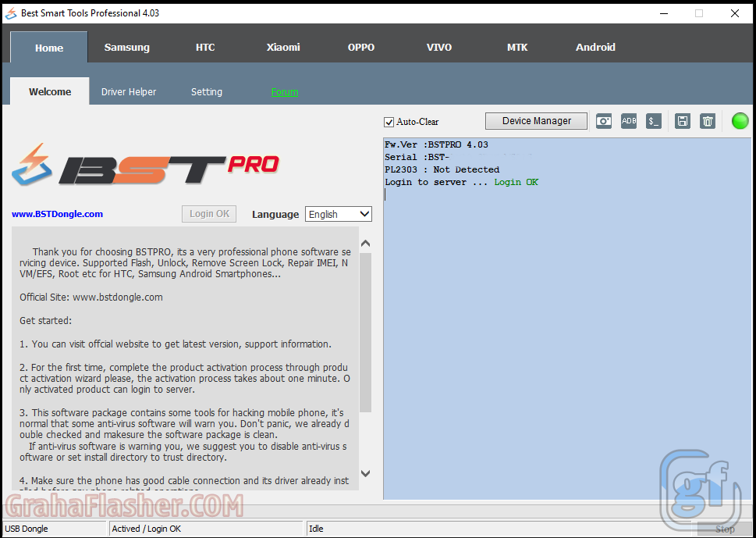Image resolution: width=756 pixels, height=538 pixels.
Task: Click the screenshot camera icon
Action: [604, 121]
